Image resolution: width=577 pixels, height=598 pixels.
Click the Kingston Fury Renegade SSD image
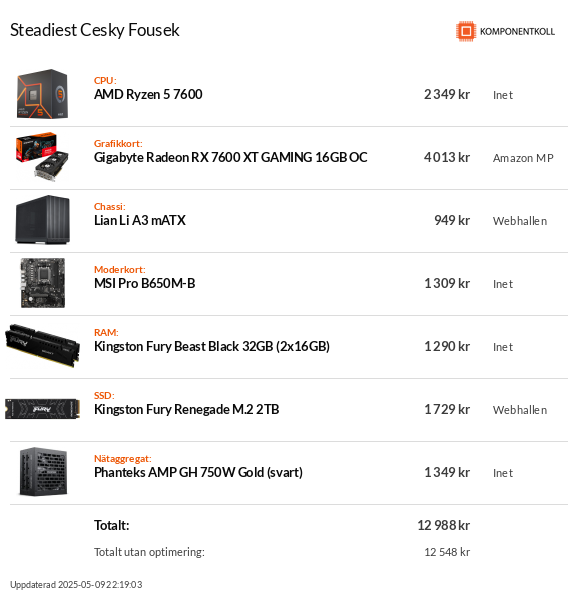click(x=42, y=409)
